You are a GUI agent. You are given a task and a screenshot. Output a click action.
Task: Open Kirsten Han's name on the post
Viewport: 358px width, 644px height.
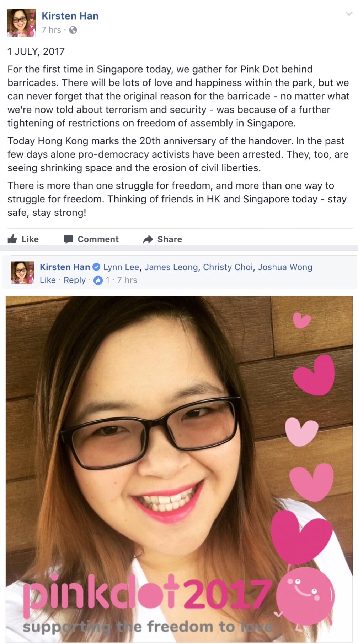click(x=70, y=16)
